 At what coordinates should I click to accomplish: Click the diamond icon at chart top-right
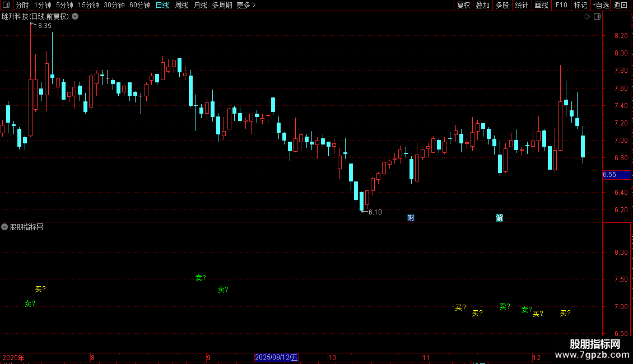pos(587,17)
